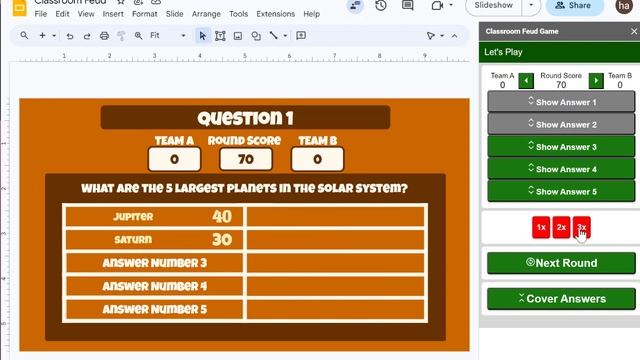
Task: Click Show Answer 4 button
Action: tap(561, 169)
